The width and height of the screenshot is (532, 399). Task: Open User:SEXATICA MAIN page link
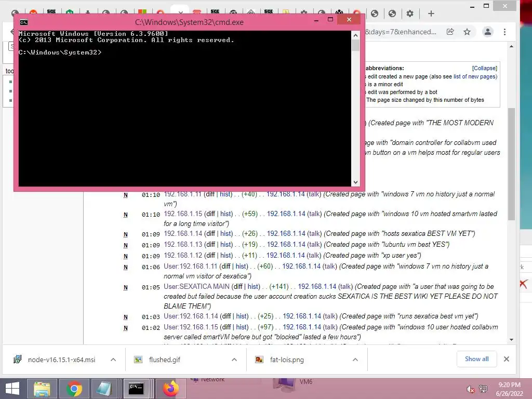(x=197, y=287)
